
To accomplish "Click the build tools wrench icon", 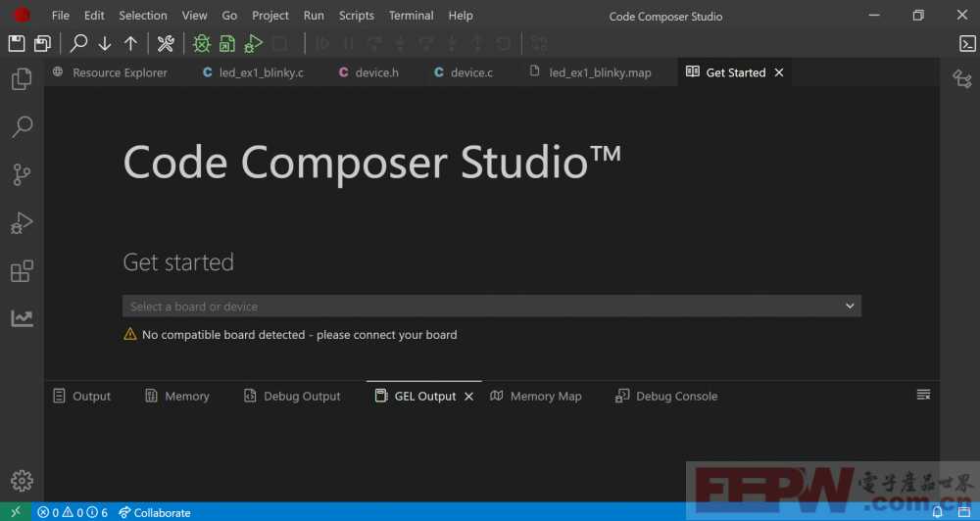I will click(166, 43).
